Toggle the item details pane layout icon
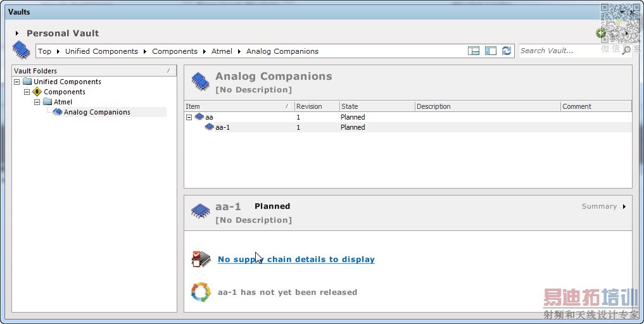Image resolution: width=644 pixels, height=324 pixels. click(x=474, y=51)
